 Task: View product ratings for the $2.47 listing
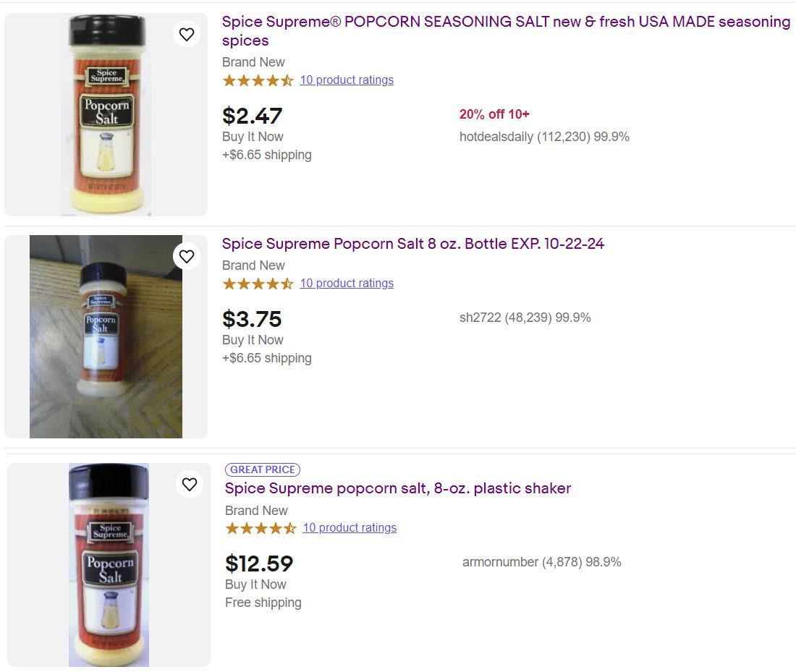click(347, 80)
